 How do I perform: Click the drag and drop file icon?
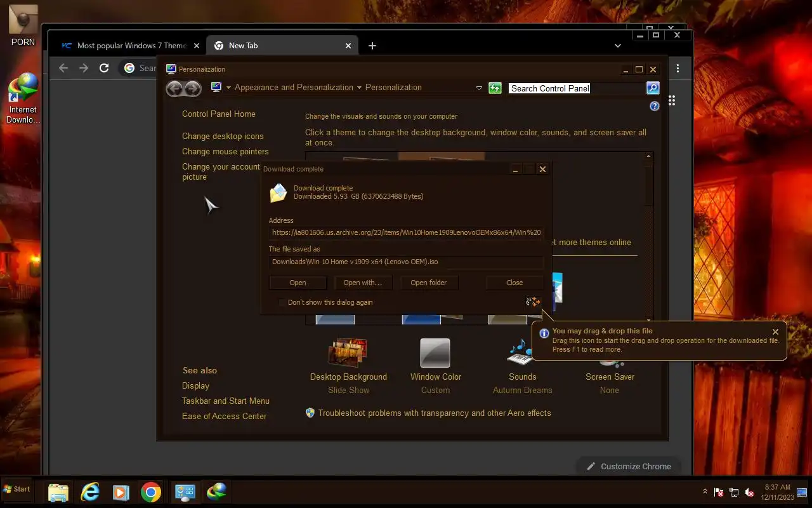pos(533,302)
